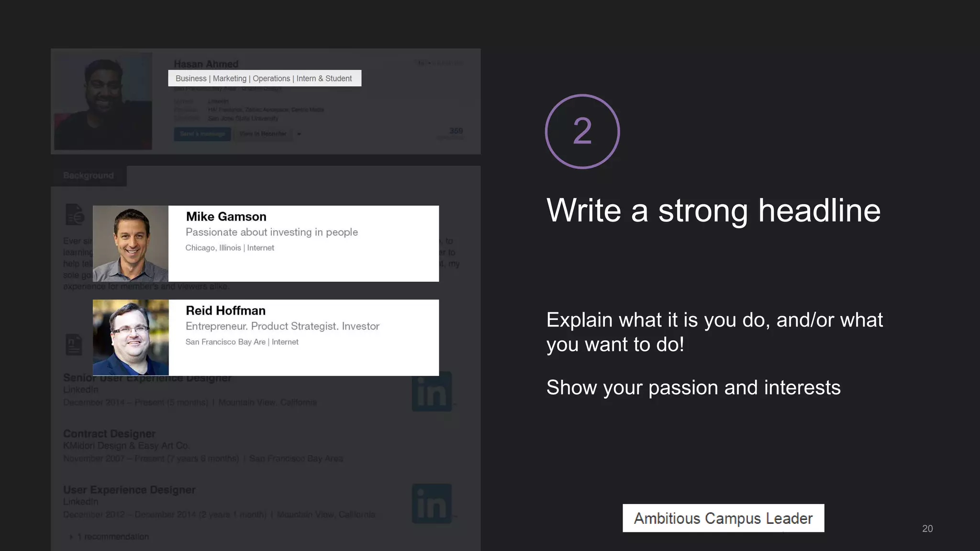Click Hasan Ahmed's profile photo
The image size is (980, 551).
103,101
